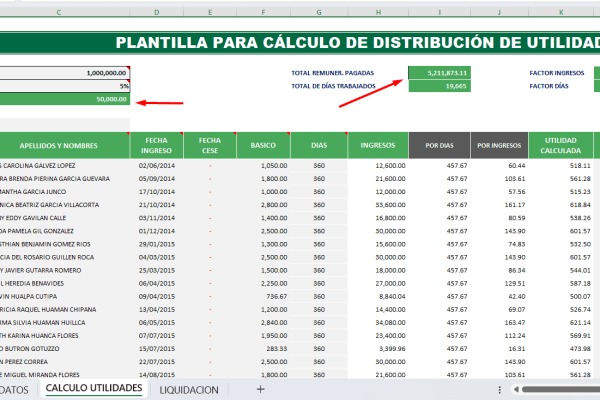This screenshot has width=600, height=400.
Task: Select date cell 02/06/2014
Action: tap(157, 166)
